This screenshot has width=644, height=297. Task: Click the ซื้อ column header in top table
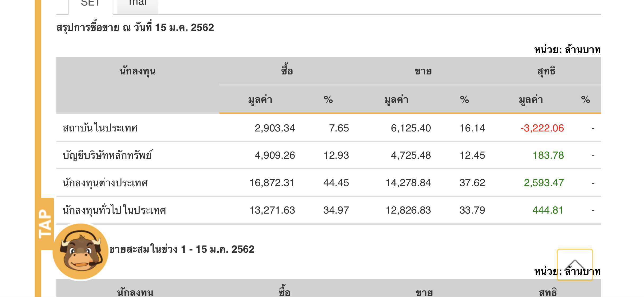tap(287, 71)
